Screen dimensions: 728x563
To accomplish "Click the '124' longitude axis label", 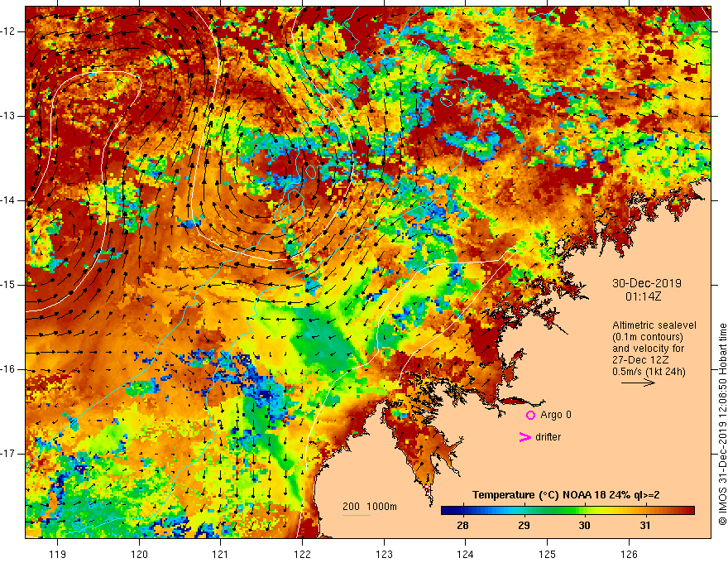I will coord(466,554).
